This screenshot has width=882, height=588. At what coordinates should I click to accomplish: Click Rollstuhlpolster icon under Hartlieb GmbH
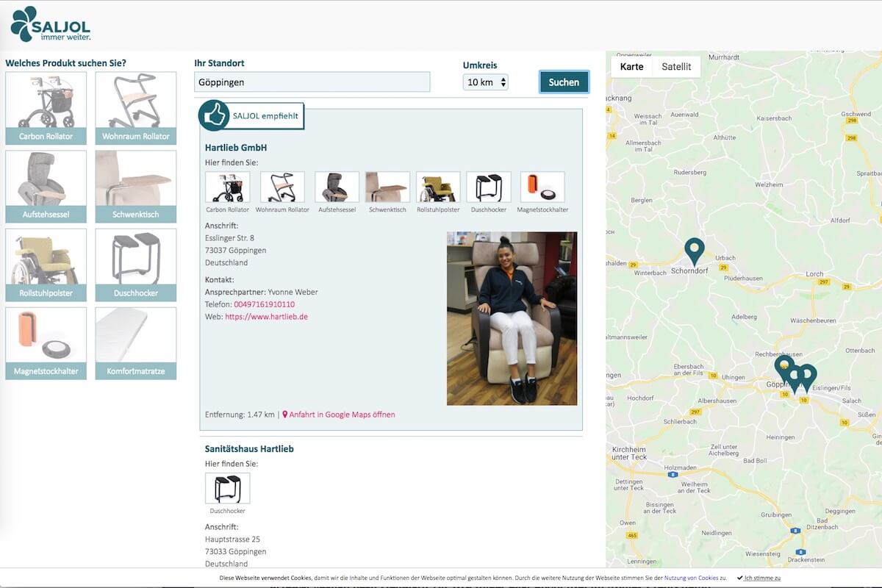[x=438, y=187]
